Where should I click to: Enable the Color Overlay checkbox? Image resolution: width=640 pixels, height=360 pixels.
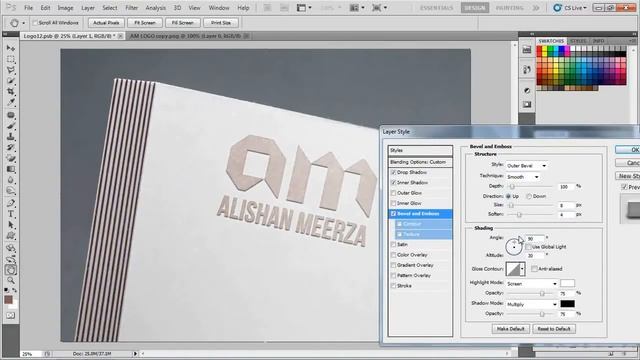click(393, 255)
